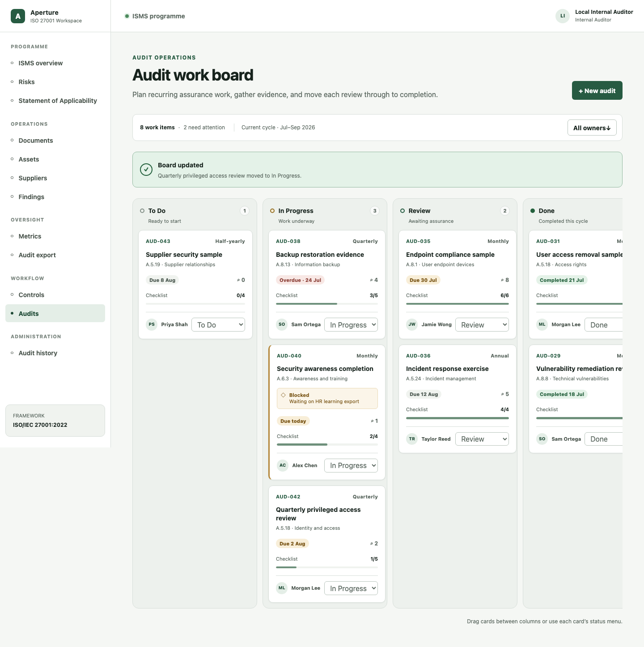Viewport: 644px width, 647px height.
Task: Open status menu on Endpoint compliance sample
Action: pos(482,325)
